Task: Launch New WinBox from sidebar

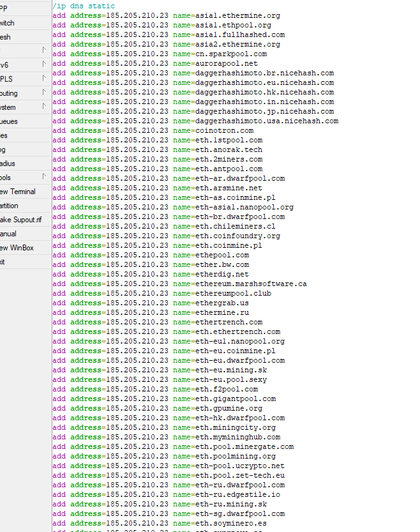Action: click(x=25, y=248)
